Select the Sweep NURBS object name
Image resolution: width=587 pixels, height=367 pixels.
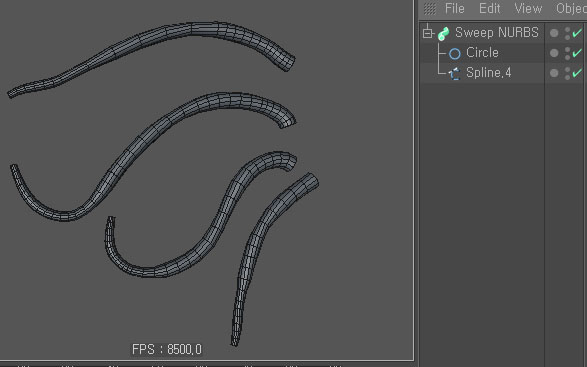click(497, 33)
